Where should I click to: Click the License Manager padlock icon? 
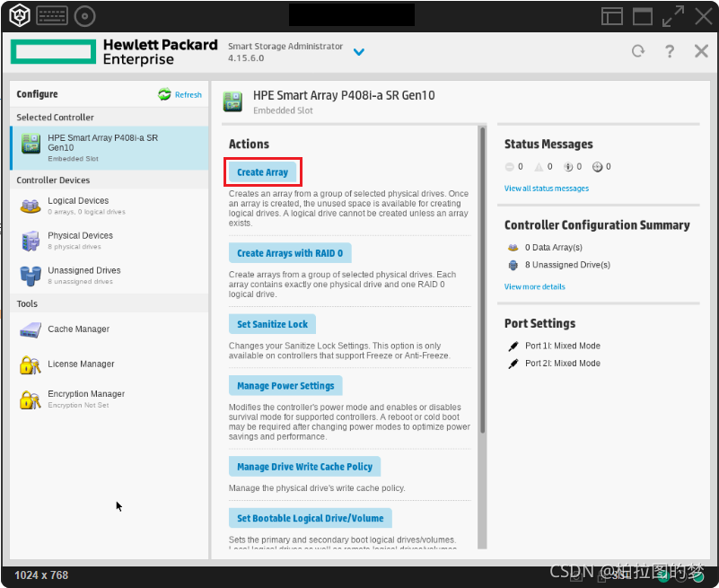pos(31,364)
